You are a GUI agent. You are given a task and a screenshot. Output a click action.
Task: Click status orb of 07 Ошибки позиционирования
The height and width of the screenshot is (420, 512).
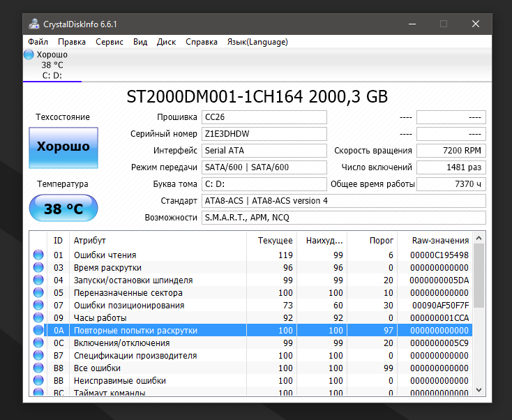(38, 305)
